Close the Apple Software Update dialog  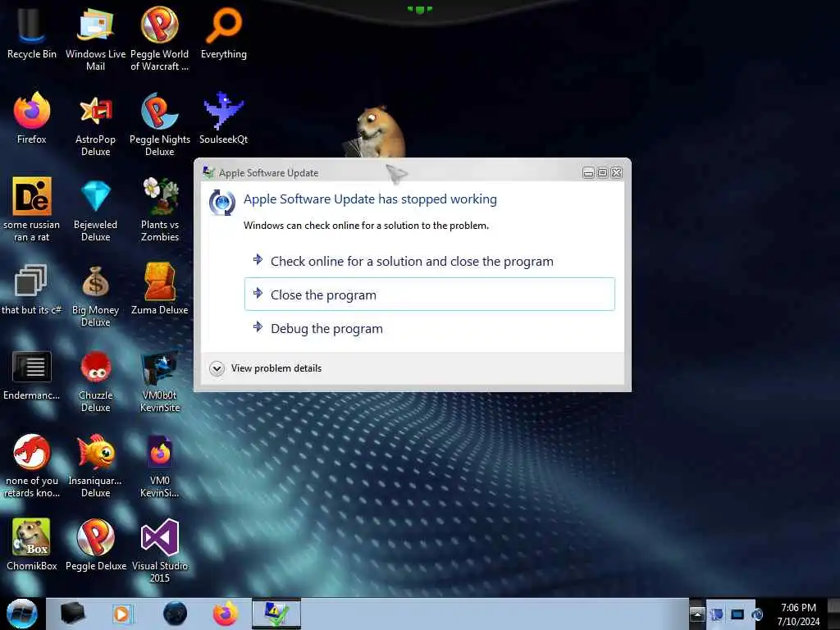pos(617,172)
